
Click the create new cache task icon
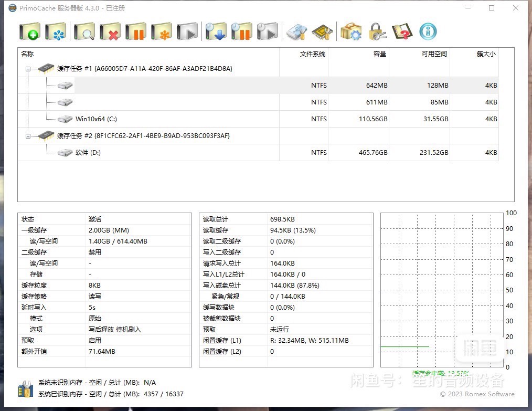(30, 32)
